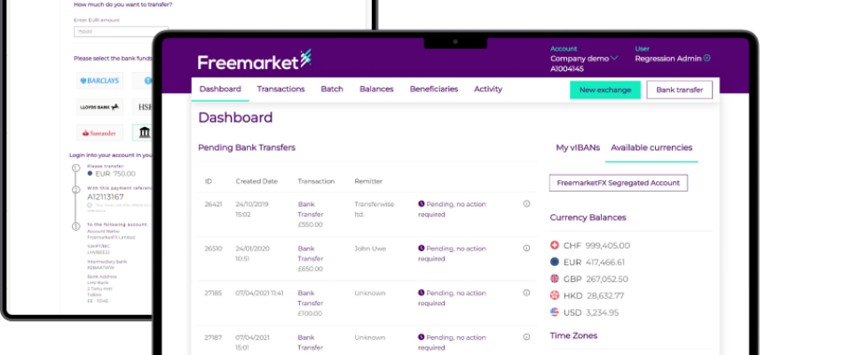The height and width of the screenshot is (355, 868).
Task: Open info icon for transfer 27187
Action: 526,336
